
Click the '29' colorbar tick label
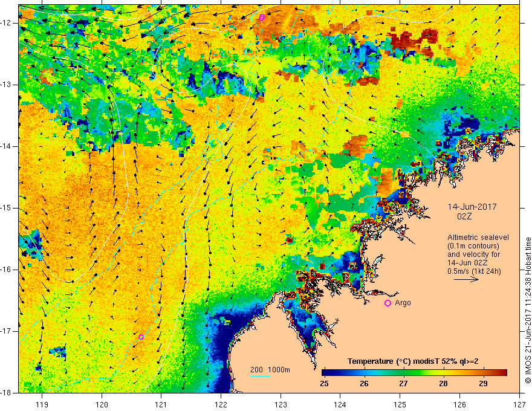(x=483, y=384)
